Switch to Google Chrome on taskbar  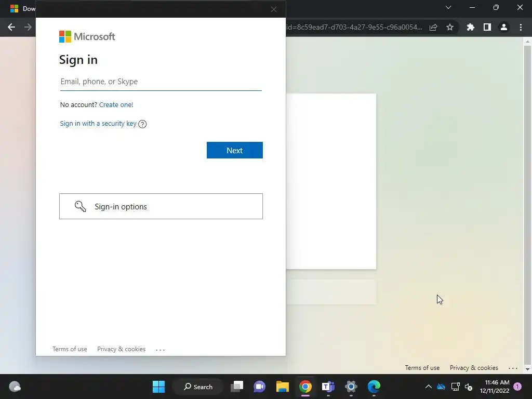coord(305,387)
